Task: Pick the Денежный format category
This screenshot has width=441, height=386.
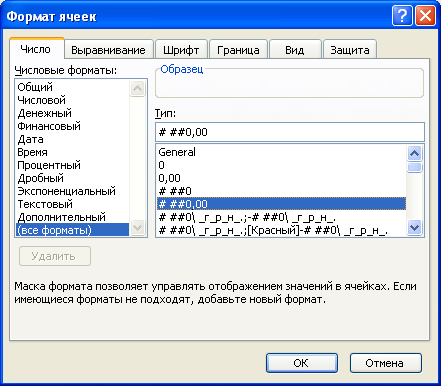Action: (x=73, y=113)
